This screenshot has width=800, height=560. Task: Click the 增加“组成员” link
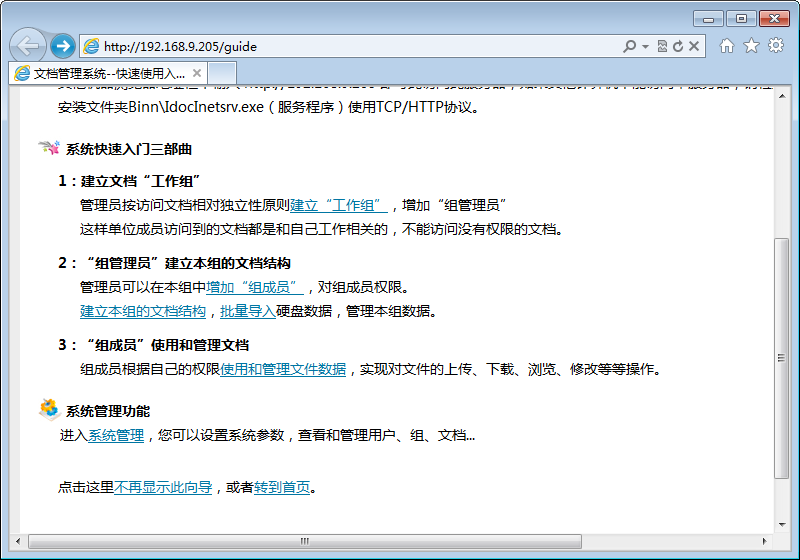coord(255,287)
